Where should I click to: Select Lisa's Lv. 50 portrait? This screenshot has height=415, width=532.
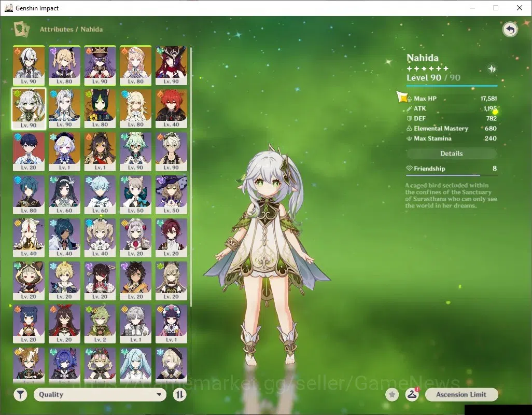(171, 195)
